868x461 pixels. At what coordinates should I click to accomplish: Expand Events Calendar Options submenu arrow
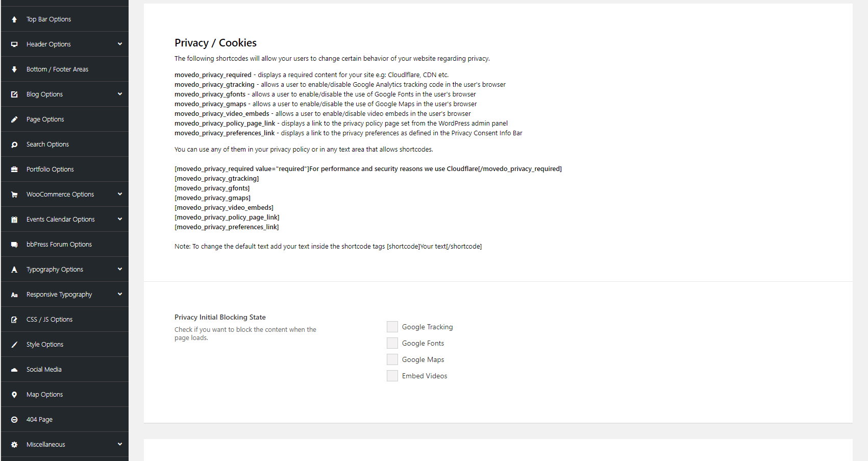point(120,219)
